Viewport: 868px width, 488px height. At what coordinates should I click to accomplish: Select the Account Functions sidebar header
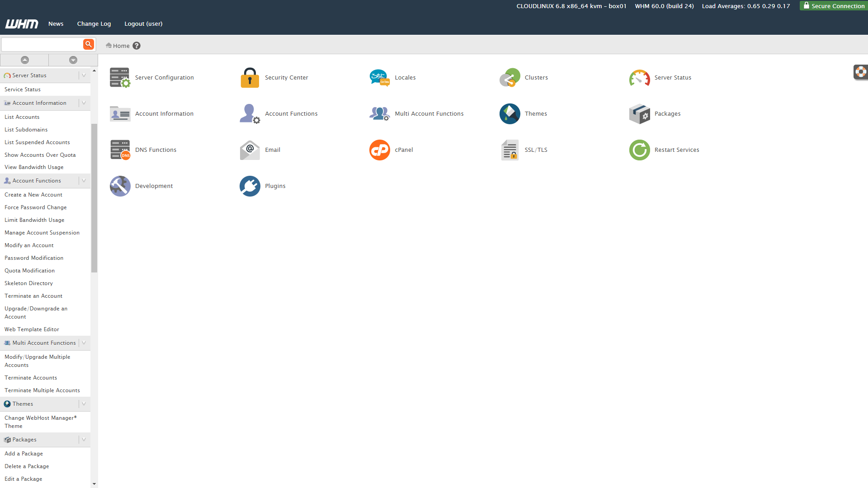point(37,181)
